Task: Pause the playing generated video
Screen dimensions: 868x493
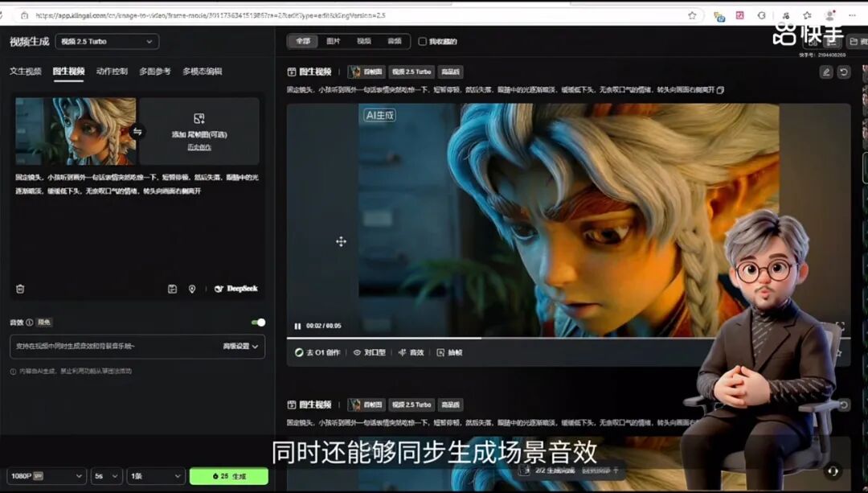Action: [297, 326]
